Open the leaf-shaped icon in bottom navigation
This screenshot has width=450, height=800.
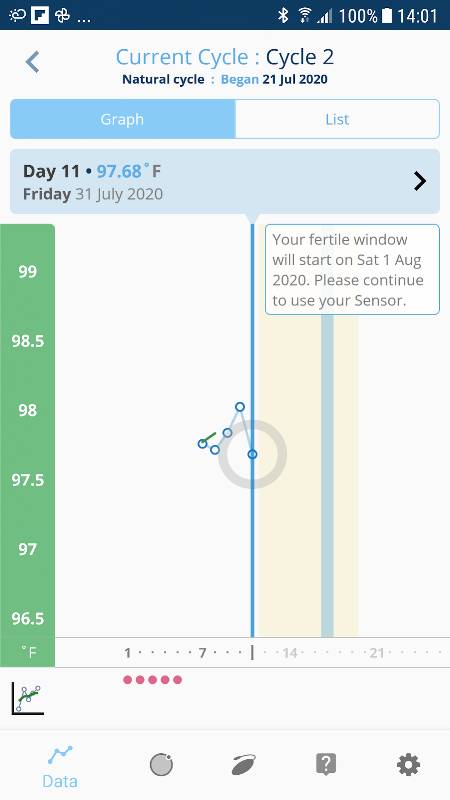click(244, 765)
